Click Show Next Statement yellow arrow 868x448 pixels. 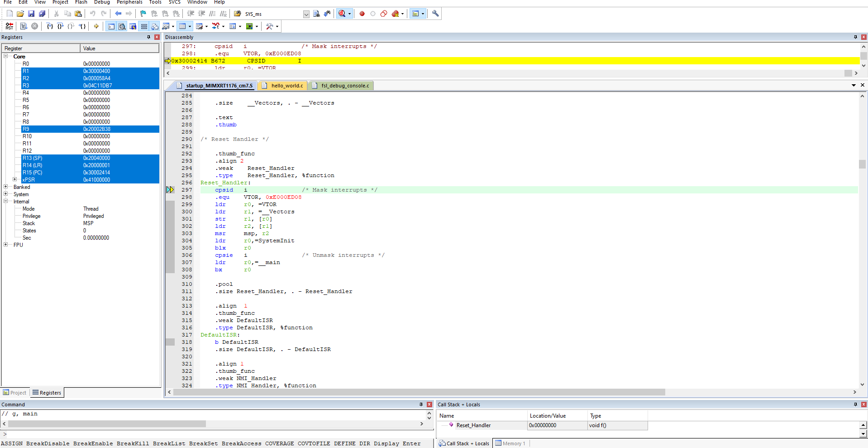point(96,26)
